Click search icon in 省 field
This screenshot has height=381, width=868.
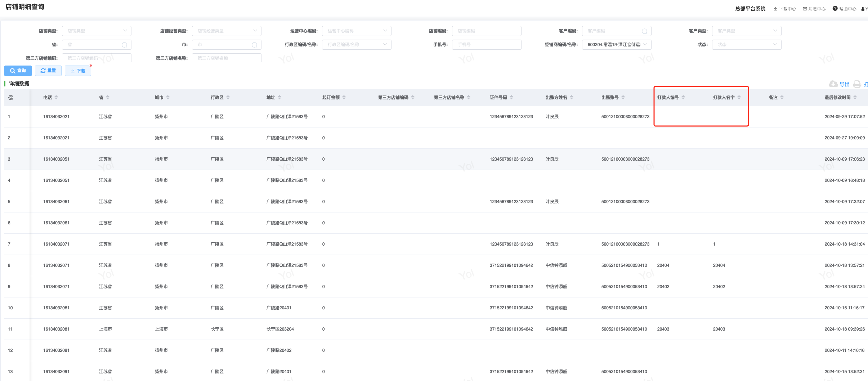coord(125,45)
